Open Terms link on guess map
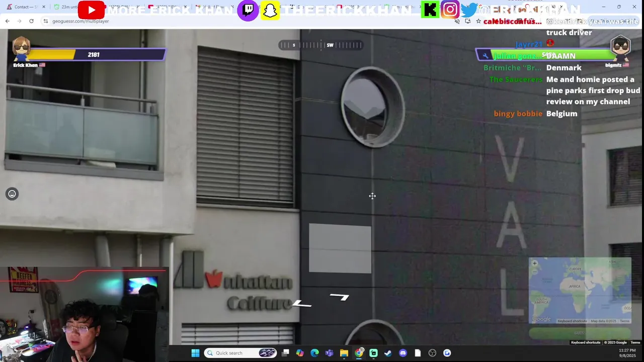This screenshot has height=362, width=644. point(624,321)
